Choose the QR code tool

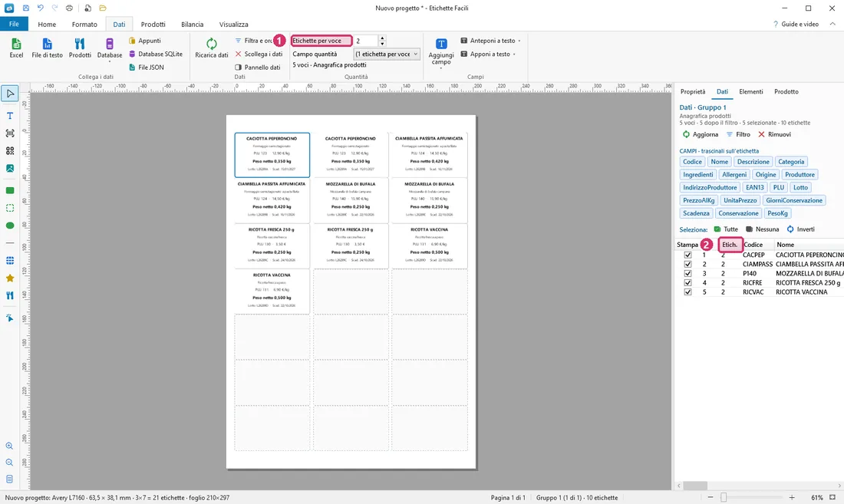click(10, 151)
